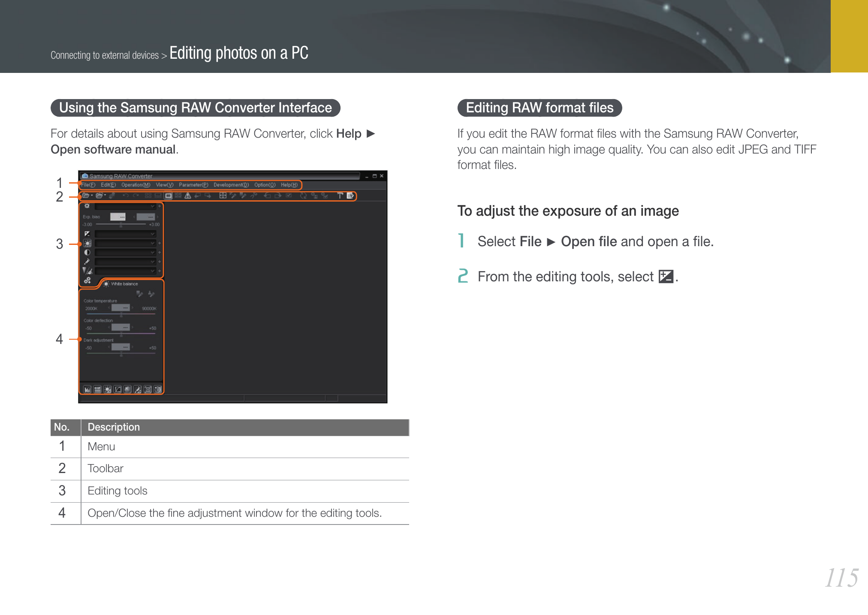This screenshot has height=615, width=868.
Task: Click the gears settings icon under editing tools
Action: tap(87, 280)
